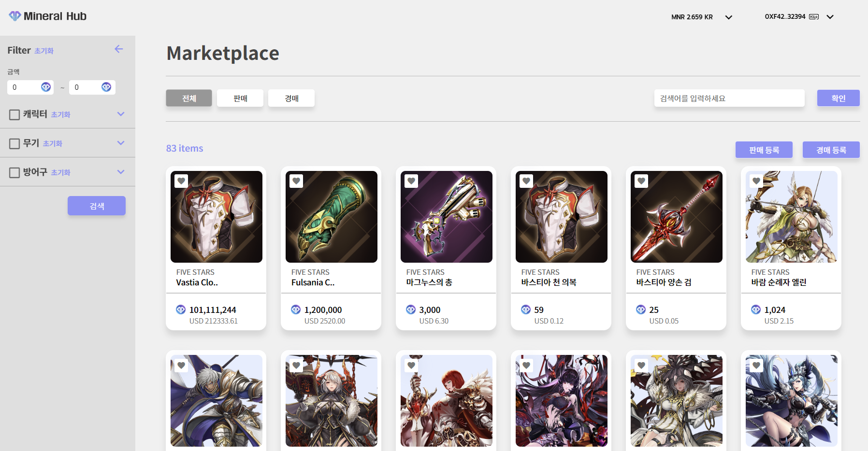
Task: Like the 마그누스의 총 gun item
Action: (411, 181)
